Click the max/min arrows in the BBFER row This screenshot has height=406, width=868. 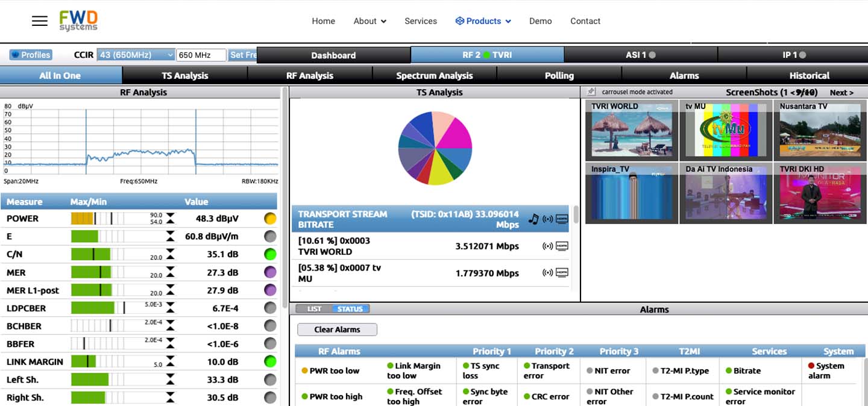tap(171, 344)
